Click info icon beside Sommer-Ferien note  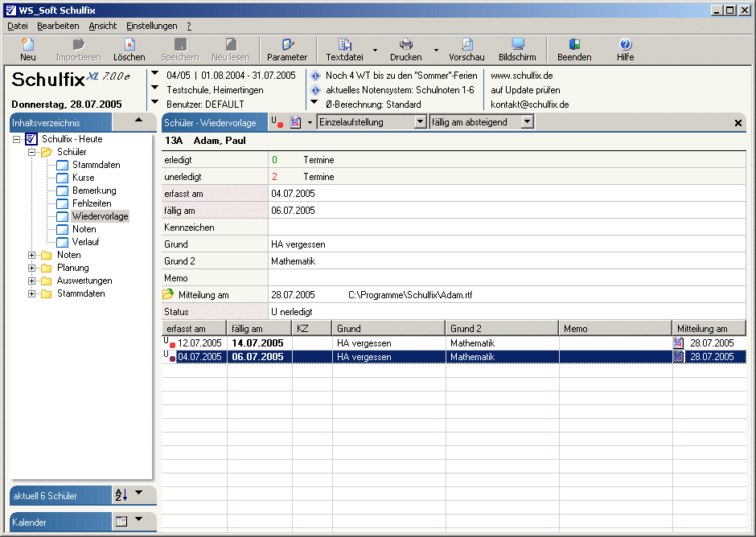click(x=315, y=76)
